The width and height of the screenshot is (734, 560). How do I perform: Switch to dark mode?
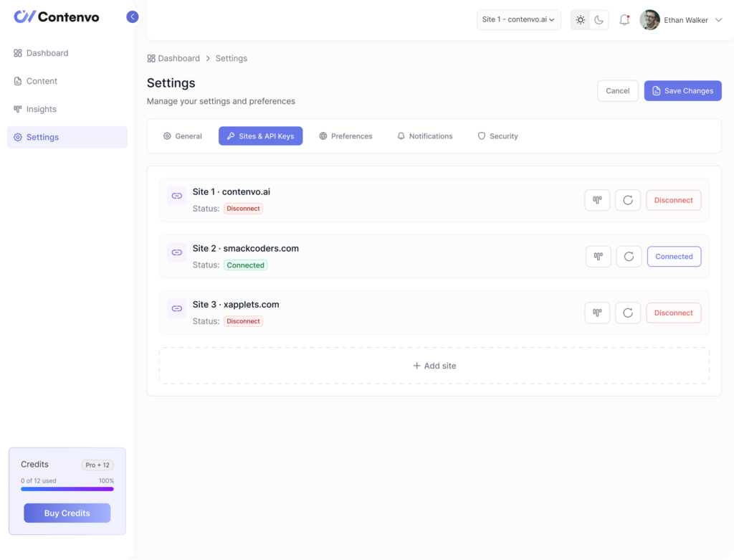[x=598, y=20]
